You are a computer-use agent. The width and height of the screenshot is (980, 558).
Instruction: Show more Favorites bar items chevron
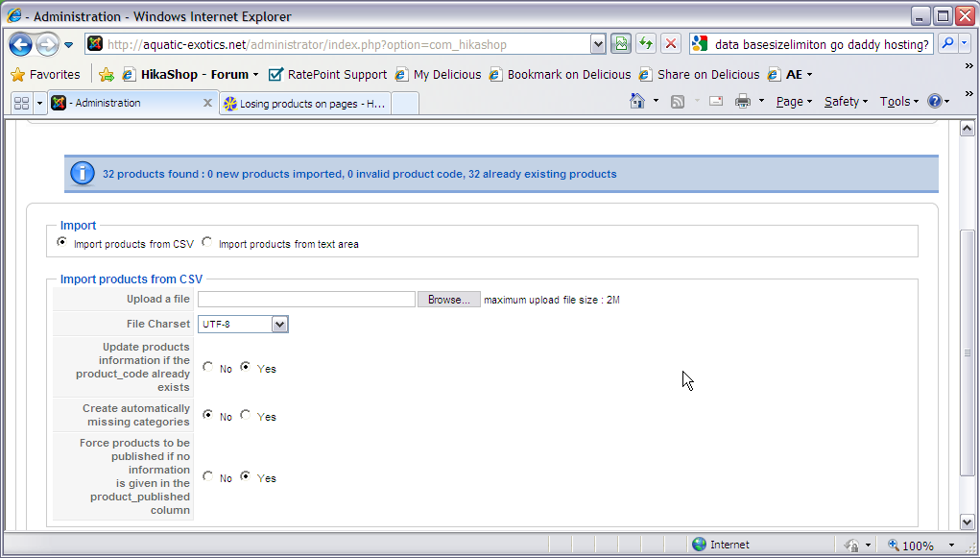[968, 65]
